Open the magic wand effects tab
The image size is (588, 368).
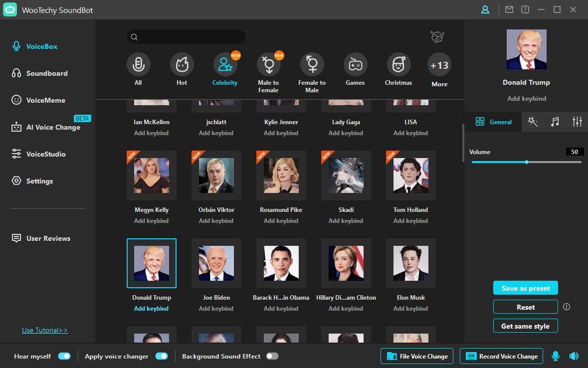click(533, 121)
